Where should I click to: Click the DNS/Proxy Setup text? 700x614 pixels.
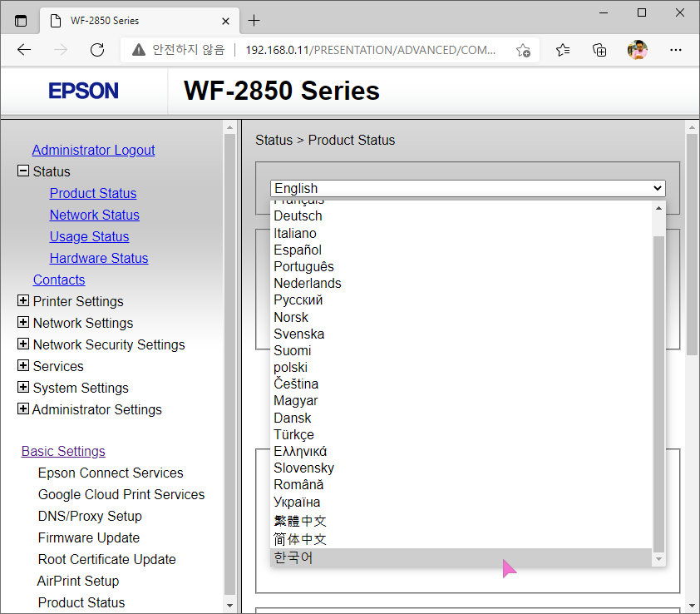(x=90, y=516)
